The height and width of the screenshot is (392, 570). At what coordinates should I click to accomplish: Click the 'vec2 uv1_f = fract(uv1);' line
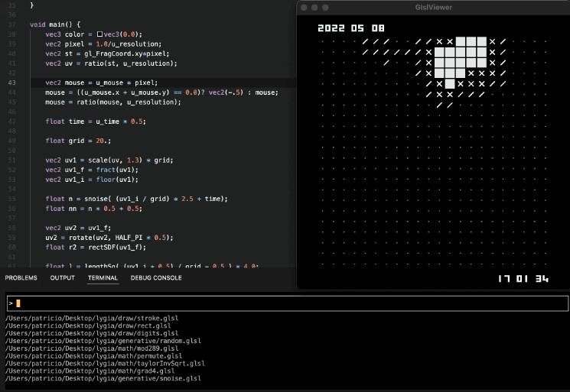click(x=92, y=170)
